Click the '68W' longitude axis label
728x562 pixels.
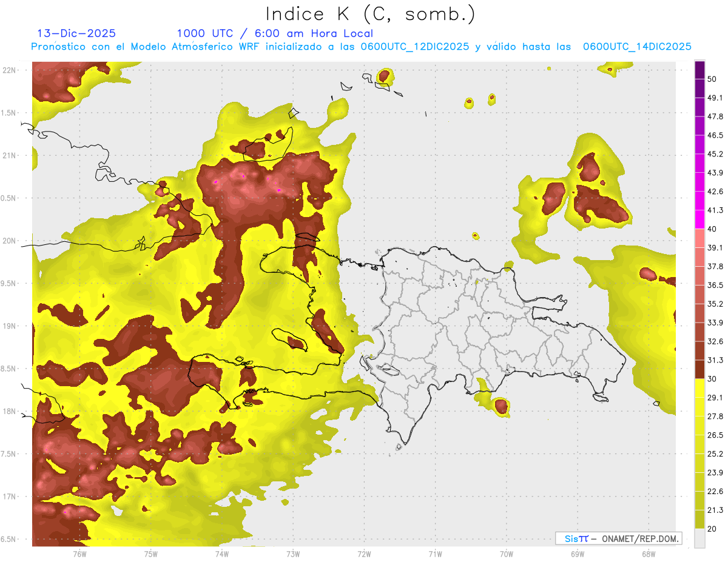649,554
